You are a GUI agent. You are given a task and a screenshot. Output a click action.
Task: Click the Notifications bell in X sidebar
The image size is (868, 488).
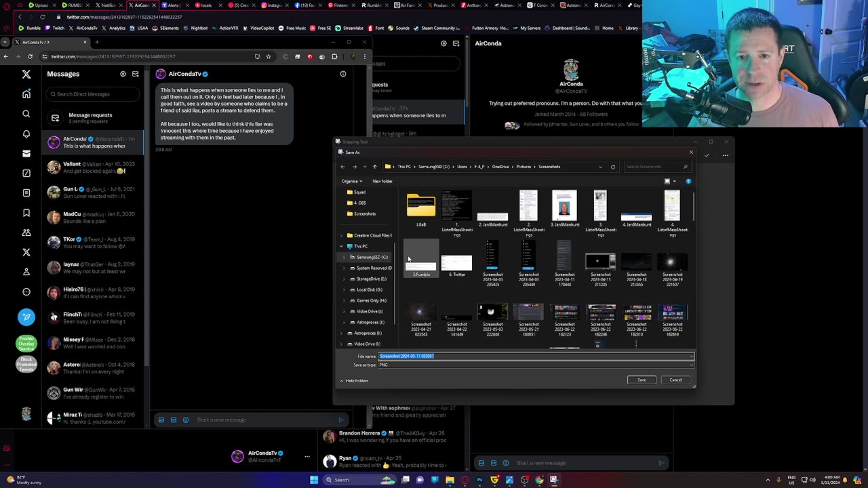[26, 134]
